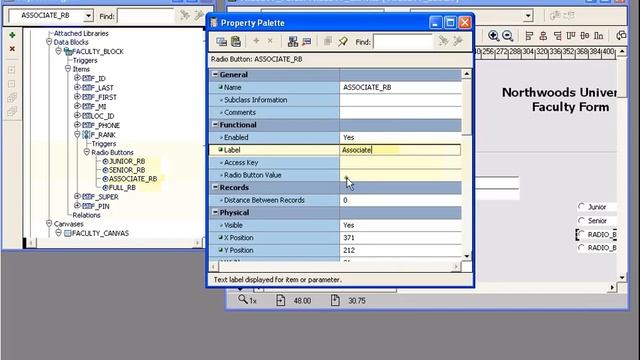The image size is (640, 360).
Task: Click the Collapse icon in Object Navigator sidebar
Action: (12, 84)
